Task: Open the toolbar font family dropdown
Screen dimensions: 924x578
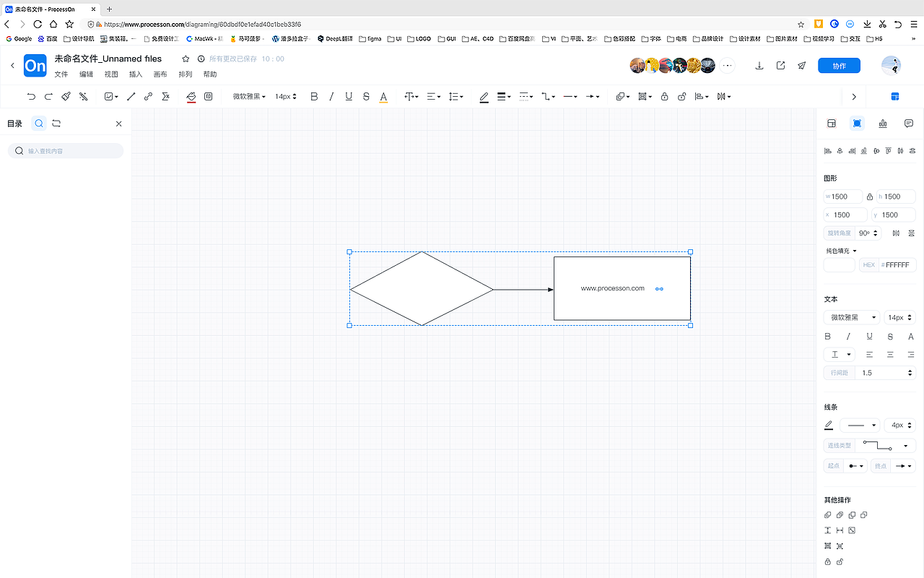Action: click(x=249, y=96)
